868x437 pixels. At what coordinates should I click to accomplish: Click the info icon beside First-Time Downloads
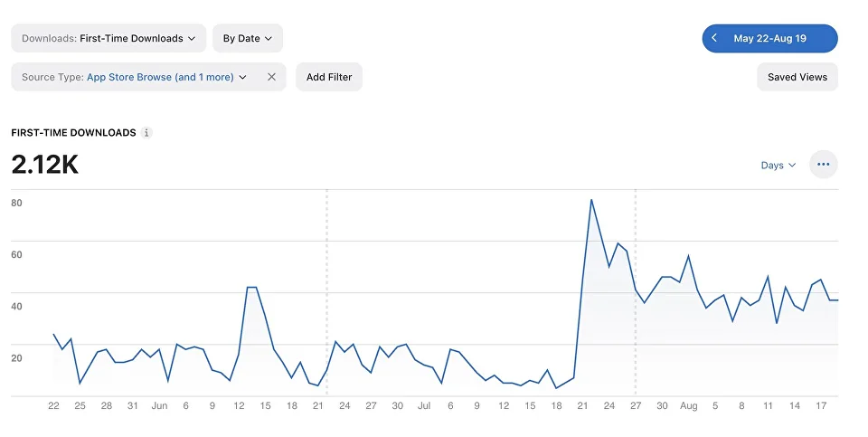click(146, 133)
